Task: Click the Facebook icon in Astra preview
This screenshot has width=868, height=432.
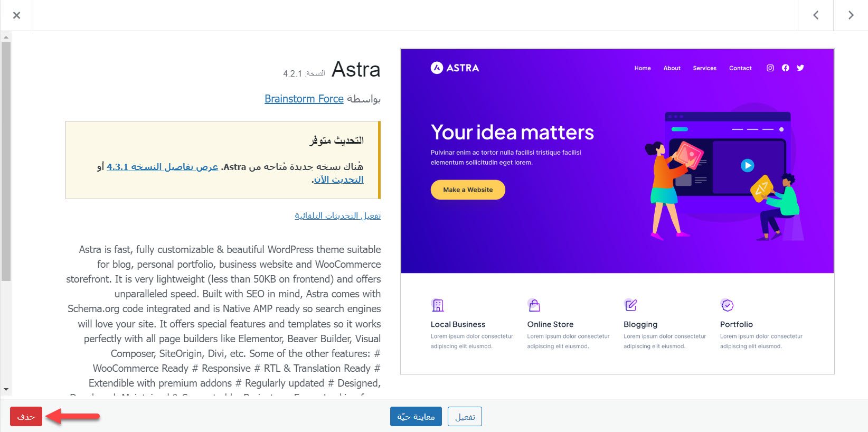Action: coord(786,68)
